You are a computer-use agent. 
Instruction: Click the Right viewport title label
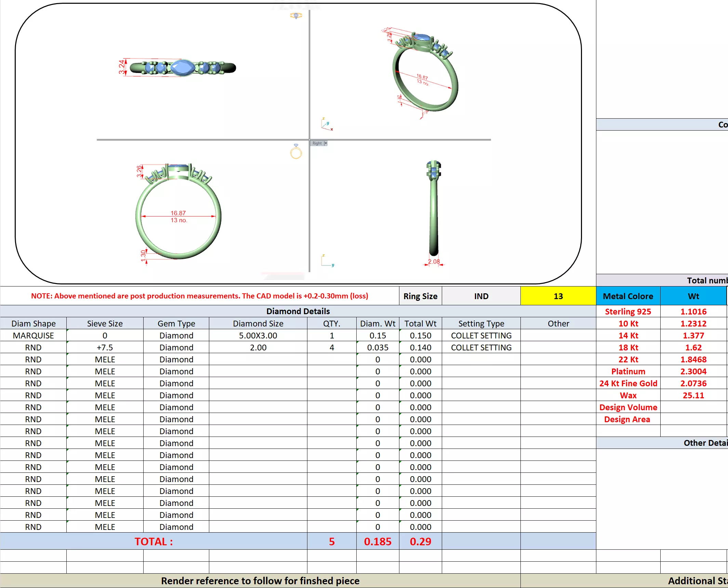[317, 143]
